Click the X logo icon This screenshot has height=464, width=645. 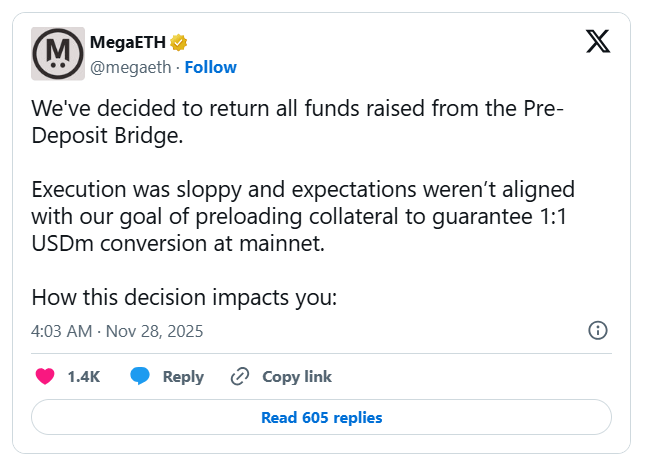point(596,41)
